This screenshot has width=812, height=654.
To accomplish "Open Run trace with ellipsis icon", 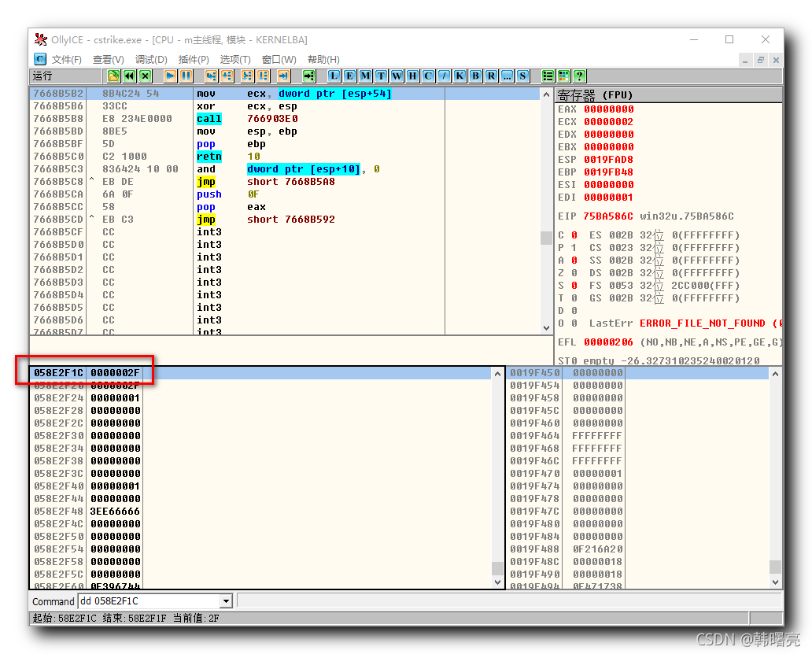I will (507, 76).
